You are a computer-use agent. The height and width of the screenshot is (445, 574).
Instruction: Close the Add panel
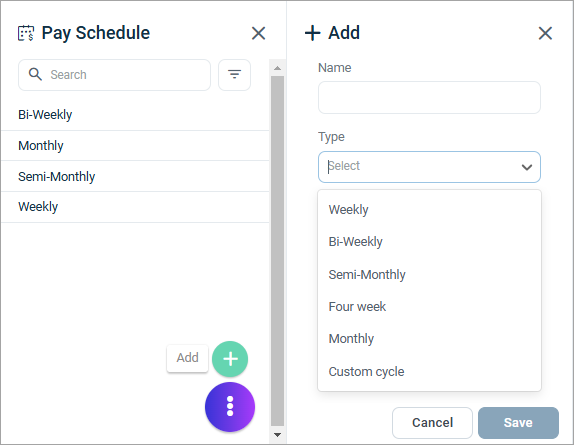click(545, 33)
